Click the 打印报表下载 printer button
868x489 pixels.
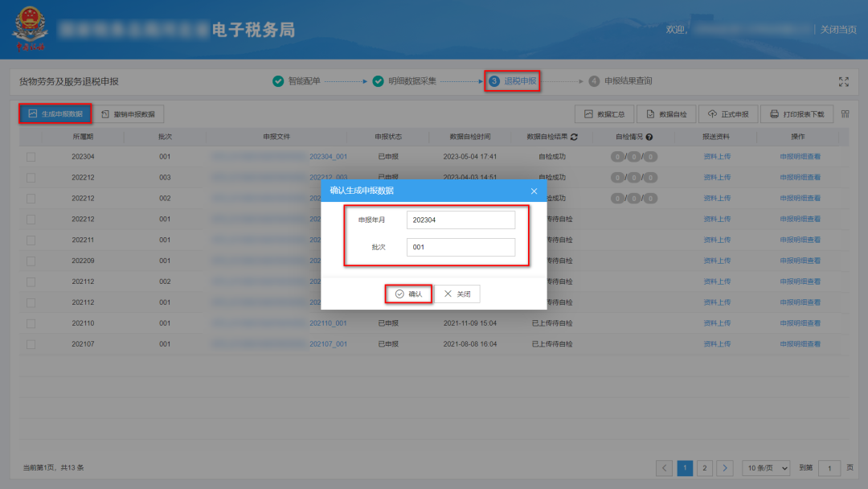796,114
